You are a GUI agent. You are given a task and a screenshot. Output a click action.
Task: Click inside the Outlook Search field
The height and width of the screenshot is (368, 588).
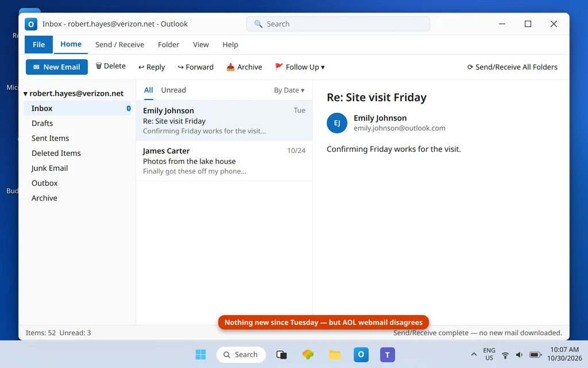(338, 24)
